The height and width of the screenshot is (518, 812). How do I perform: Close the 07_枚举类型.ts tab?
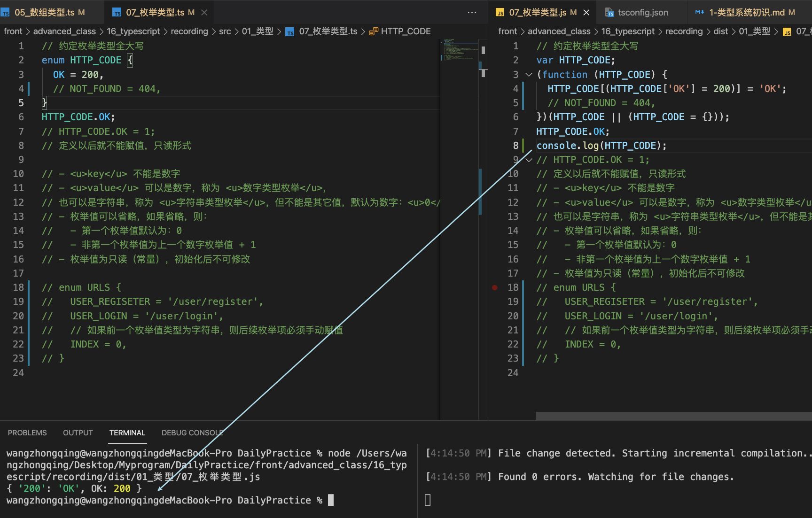[x=204, y=12]
